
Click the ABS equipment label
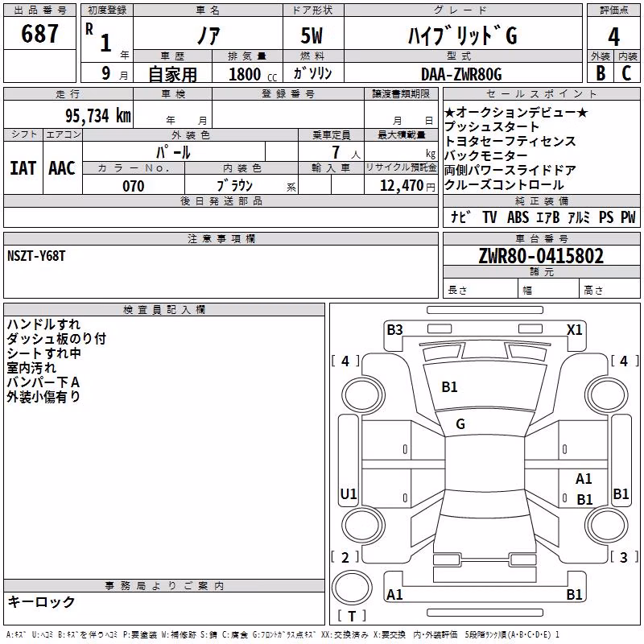pyautogui.click(x=518, y=217)
